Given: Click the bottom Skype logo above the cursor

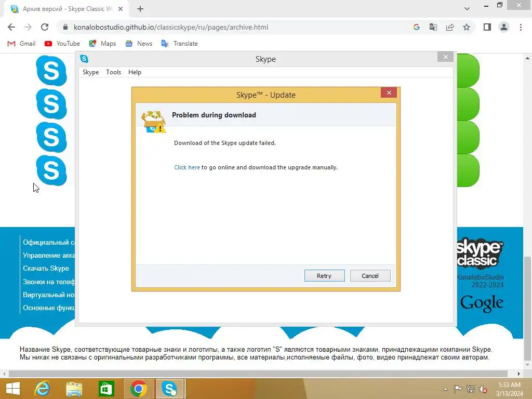Looking at the screenshot, I should pyautogui.click(x=51, y=170).
